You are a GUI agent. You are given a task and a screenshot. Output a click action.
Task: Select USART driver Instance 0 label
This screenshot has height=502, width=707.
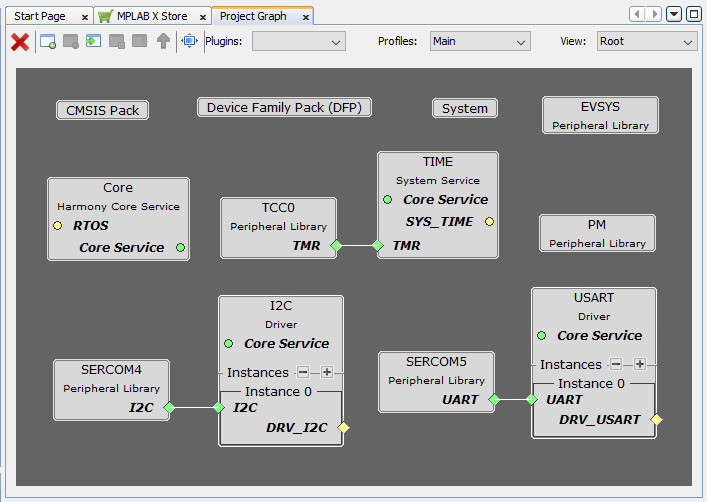(x=591, y=383)
